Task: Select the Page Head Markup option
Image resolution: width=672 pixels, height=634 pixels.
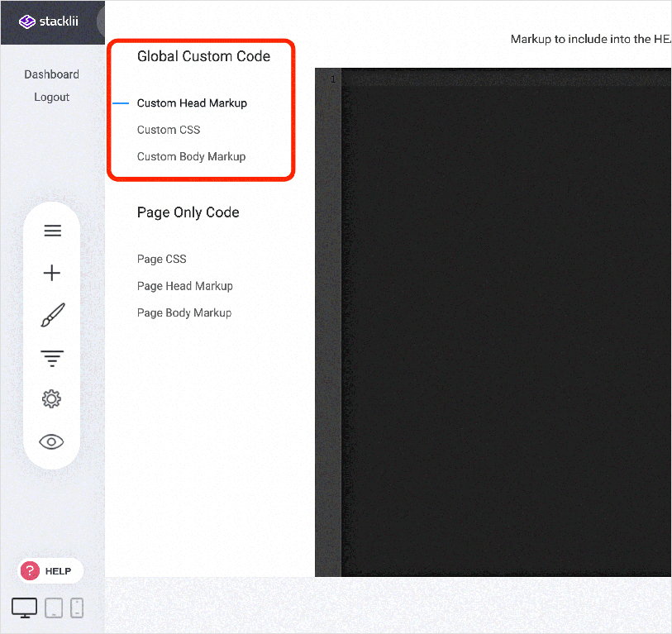Action: [x=184, y=285]
